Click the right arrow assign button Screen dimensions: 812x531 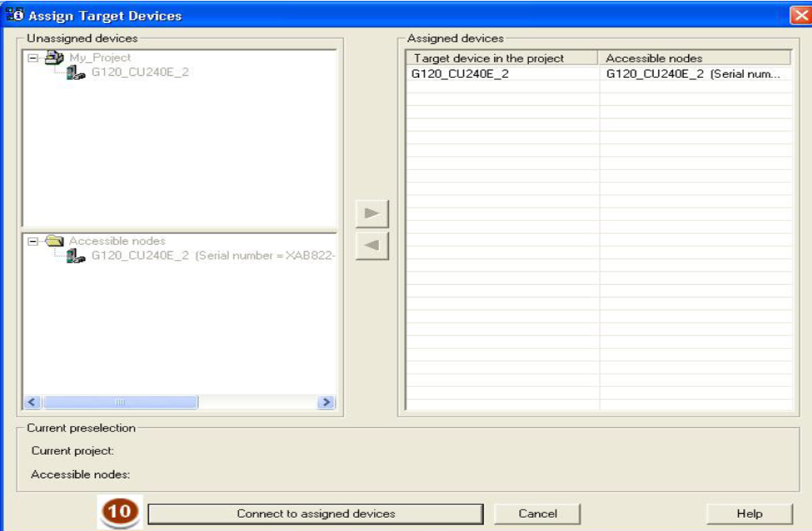pos(372,214)
